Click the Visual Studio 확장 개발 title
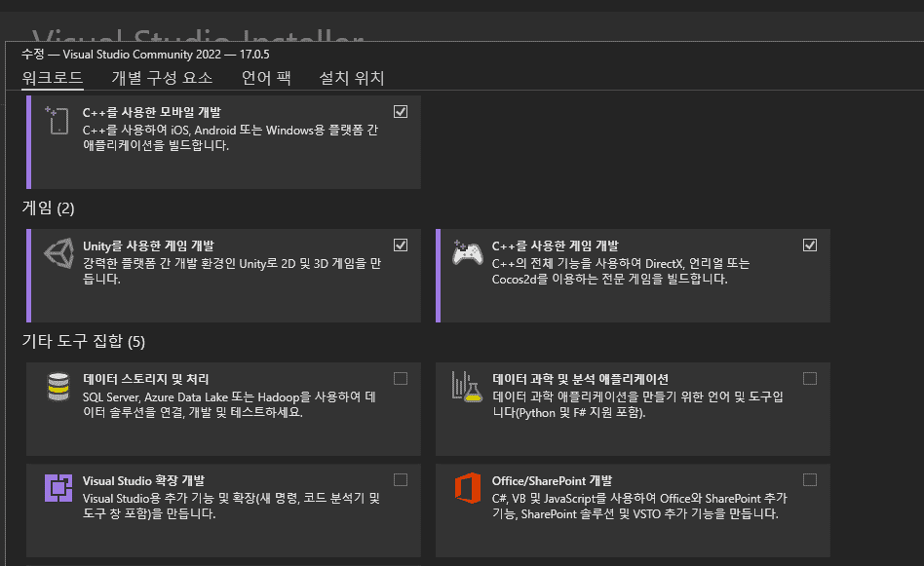 (x=144, y=480)
